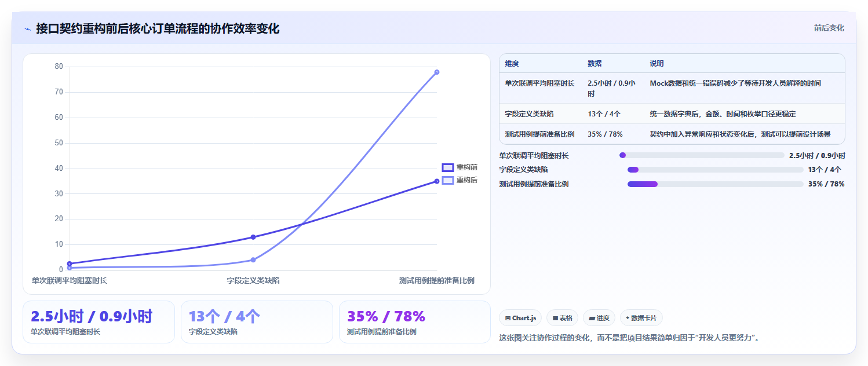This screenshot has width=868, height=366.
Task: Select the 表格 tag
Action: coord(562,318)
